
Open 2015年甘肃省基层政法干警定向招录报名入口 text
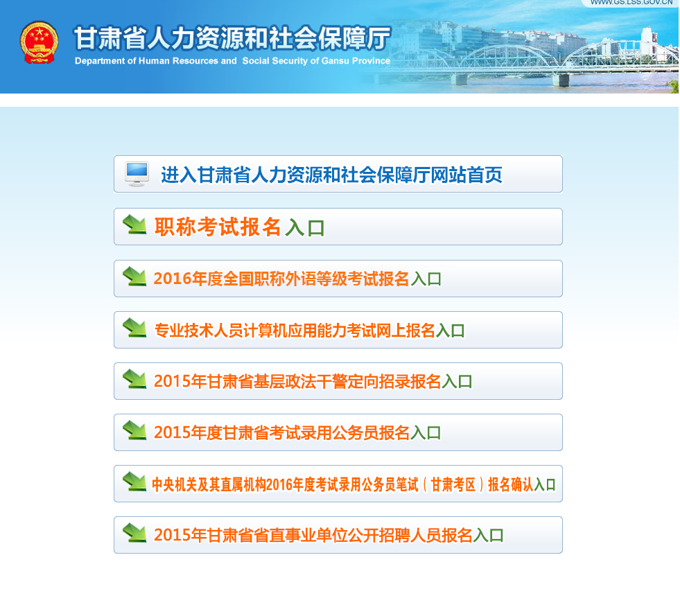point(313,381)
